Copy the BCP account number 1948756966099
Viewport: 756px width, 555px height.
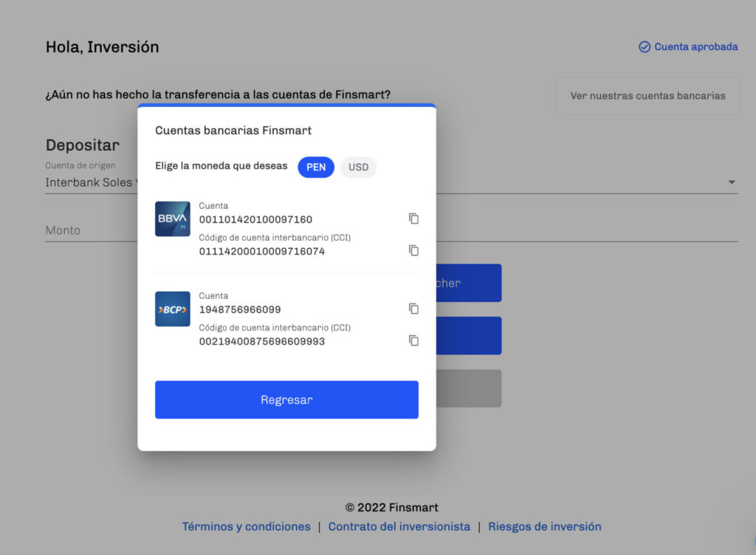tap(413, 308)
